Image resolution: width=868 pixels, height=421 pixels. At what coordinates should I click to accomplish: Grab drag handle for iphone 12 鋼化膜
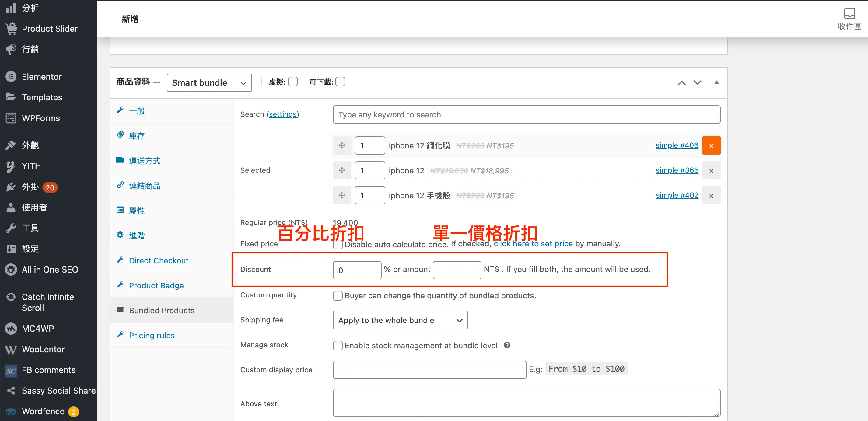[342, 145]
